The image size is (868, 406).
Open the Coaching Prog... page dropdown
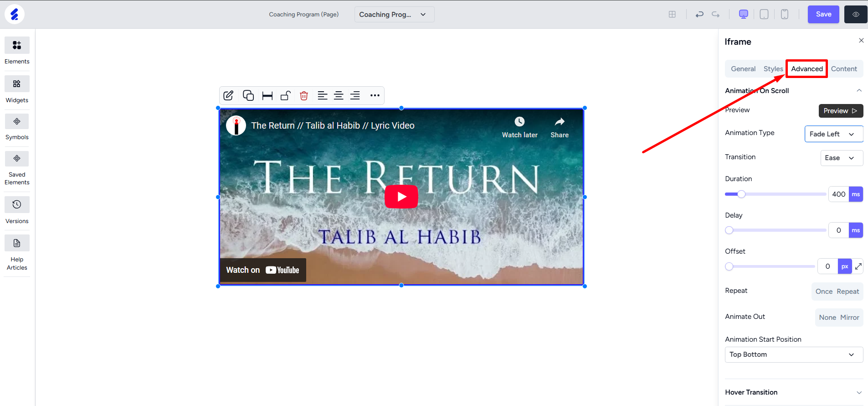click(395, 14)
